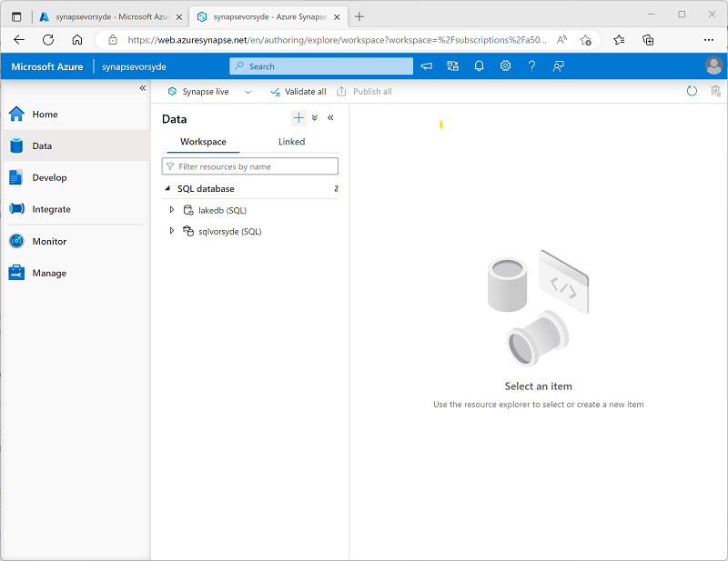Click the discard all icon at top right
The width and height of the screenshot is (728, 561).
coord(715,91)
